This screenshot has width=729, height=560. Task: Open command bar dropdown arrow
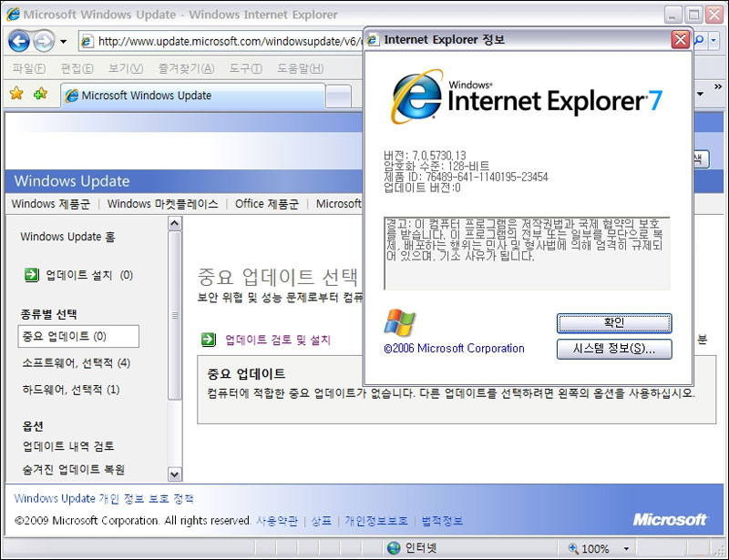(700, 94)
